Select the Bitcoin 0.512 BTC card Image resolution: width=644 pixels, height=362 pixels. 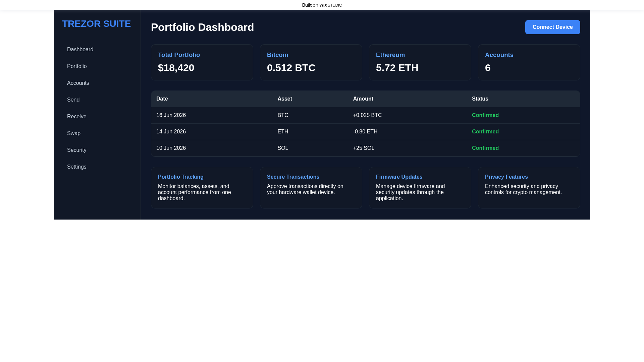click(x=311, y=62)
